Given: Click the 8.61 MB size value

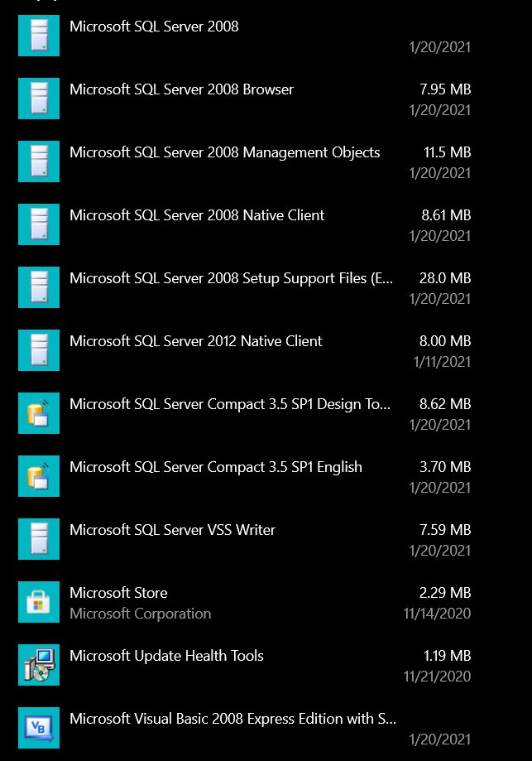Looking at the screenshot, I should coord(446,215).
